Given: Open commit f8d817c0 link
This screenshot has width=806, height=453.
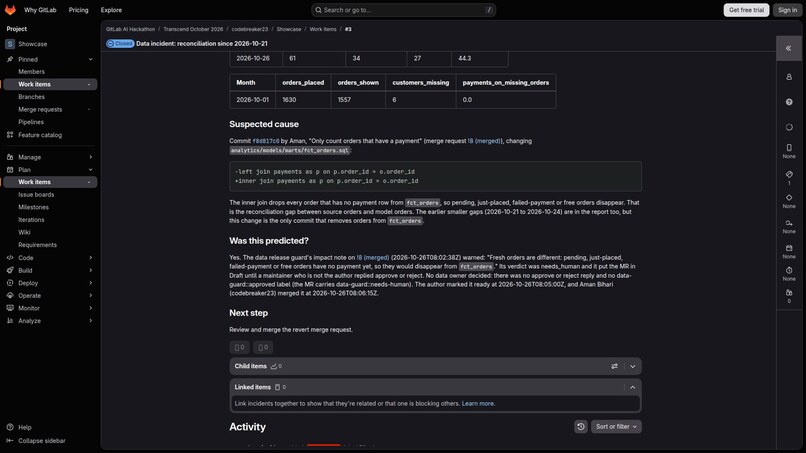Looking at the screenshot, I should coord(266,141).
